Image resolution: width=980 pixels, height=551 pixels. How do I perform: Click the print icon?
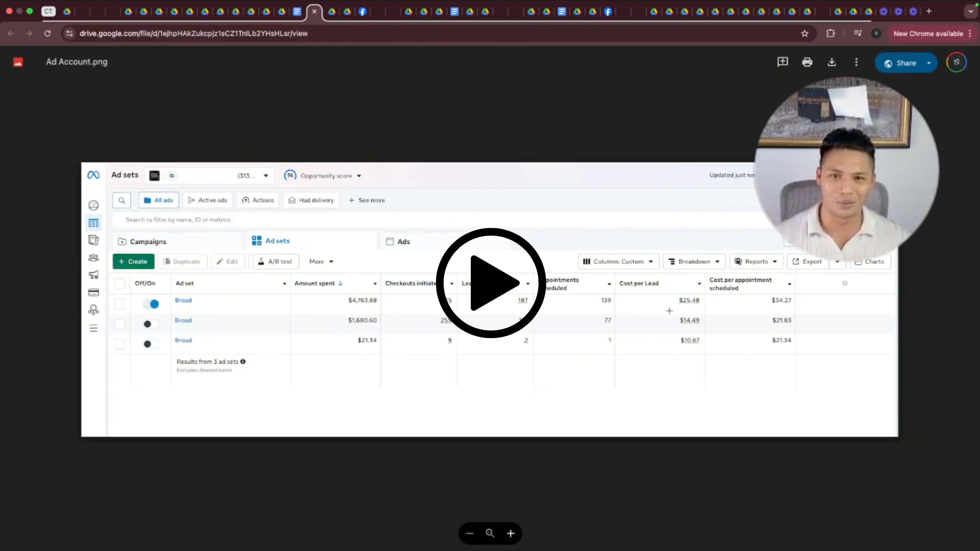(807, 62)
